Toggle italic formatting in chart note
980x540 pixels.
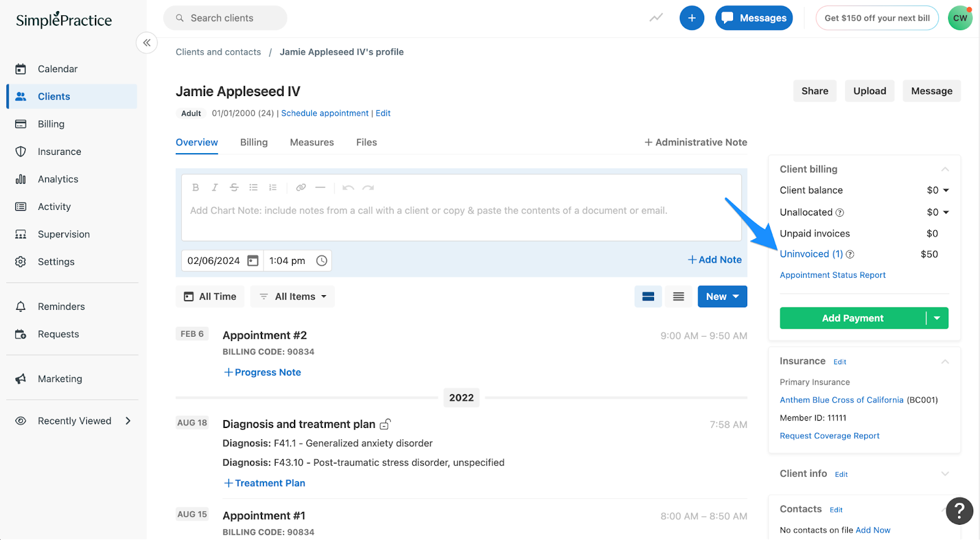pyautogui.click(x=214, y=187)
